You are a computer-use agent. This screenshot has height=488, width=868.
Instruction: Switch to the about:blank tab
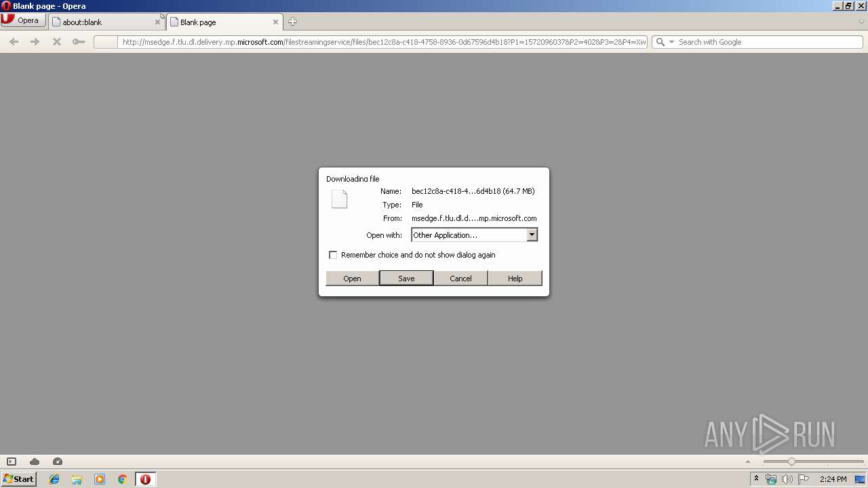107,22
